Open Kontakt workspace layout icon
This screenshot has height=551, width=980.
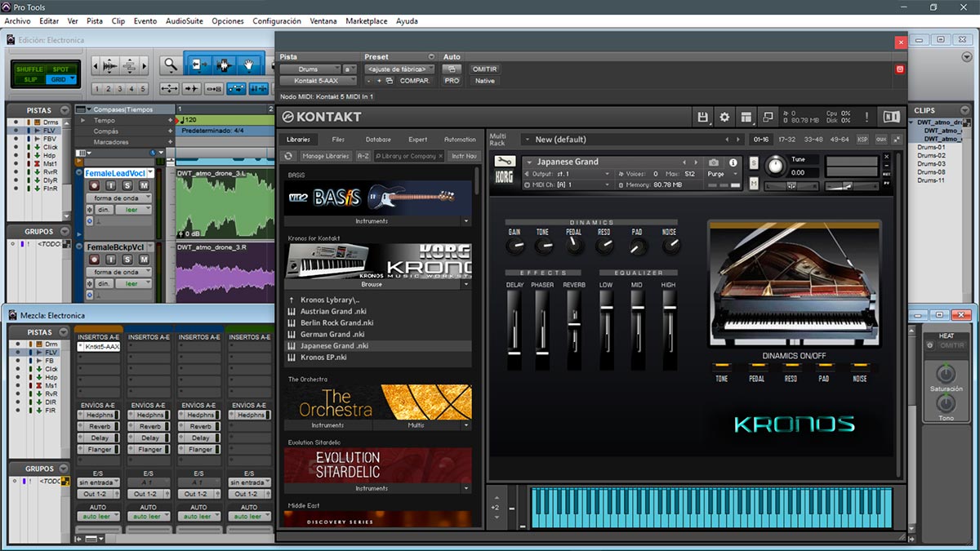pos(746,118)
